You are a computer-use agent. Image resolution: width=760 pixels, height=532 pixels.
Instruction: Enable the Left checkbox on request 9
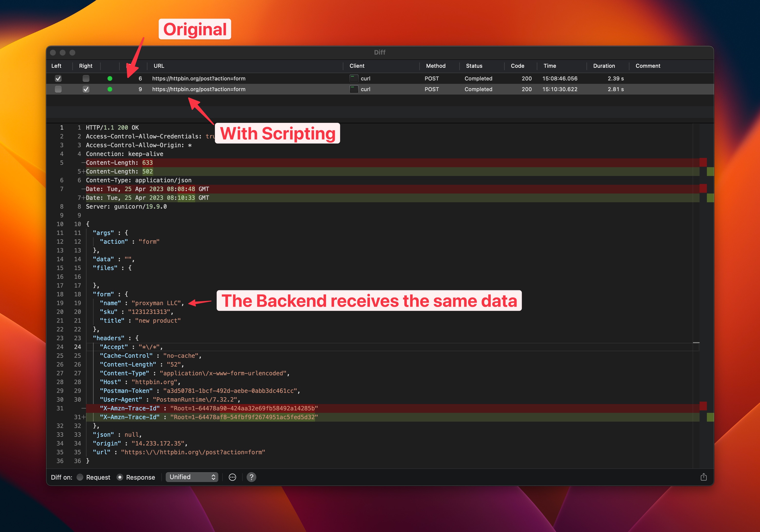click(58, 89)
